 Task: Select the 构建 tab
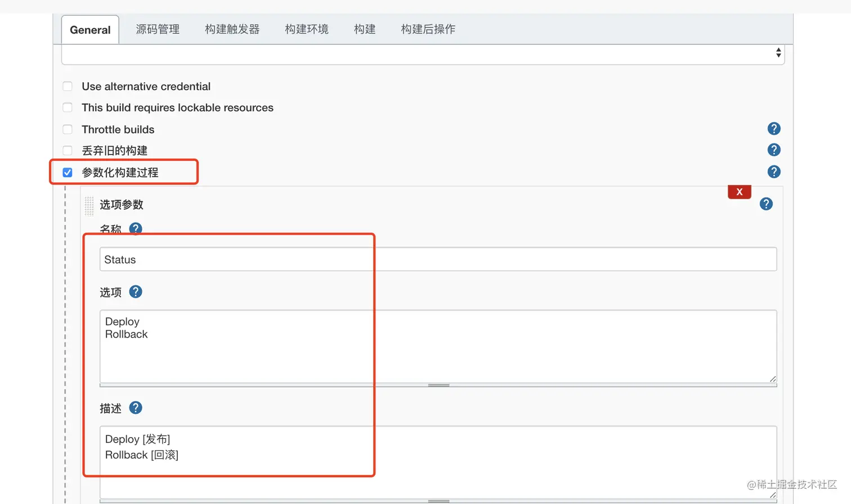click(x=365, y=29)
